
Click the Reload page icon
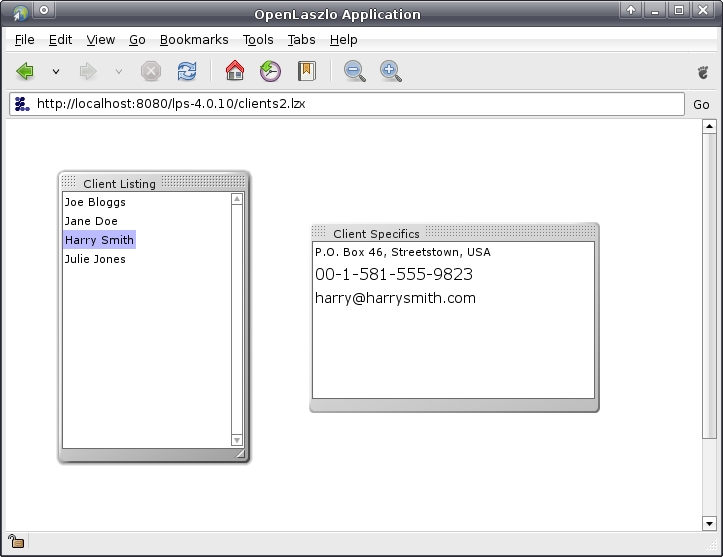tap(187, 71)
